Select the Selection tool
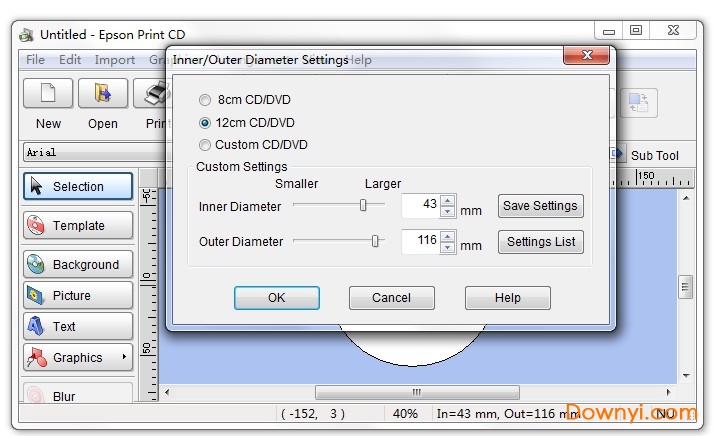 pyautogui.click(x=78, y=186)
